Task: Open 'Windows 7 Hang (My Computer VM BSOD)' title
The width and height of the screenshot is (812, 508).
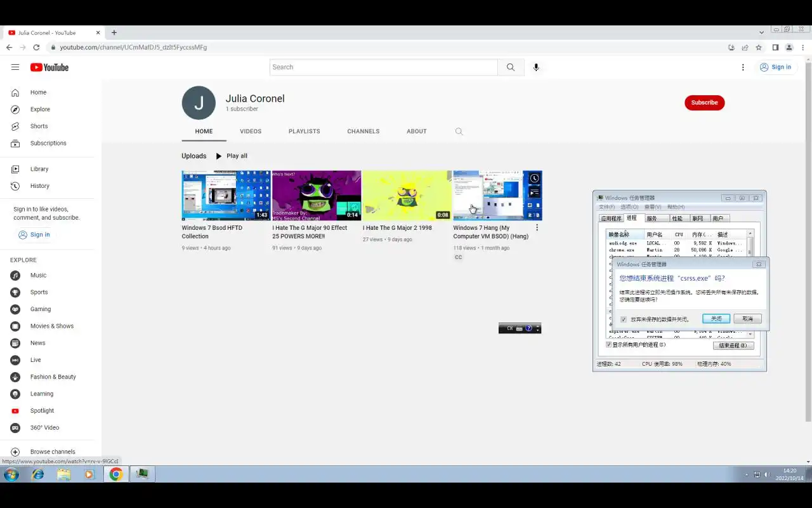Action: tap(491, 232)
